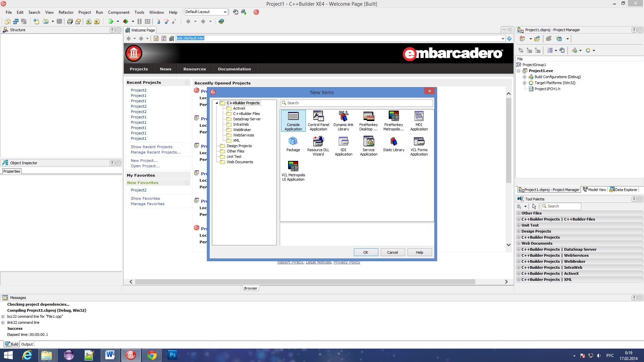Click the Welcome Page horizontal scrollbar
Screen dimensions: 644x362
pos(305,282)
